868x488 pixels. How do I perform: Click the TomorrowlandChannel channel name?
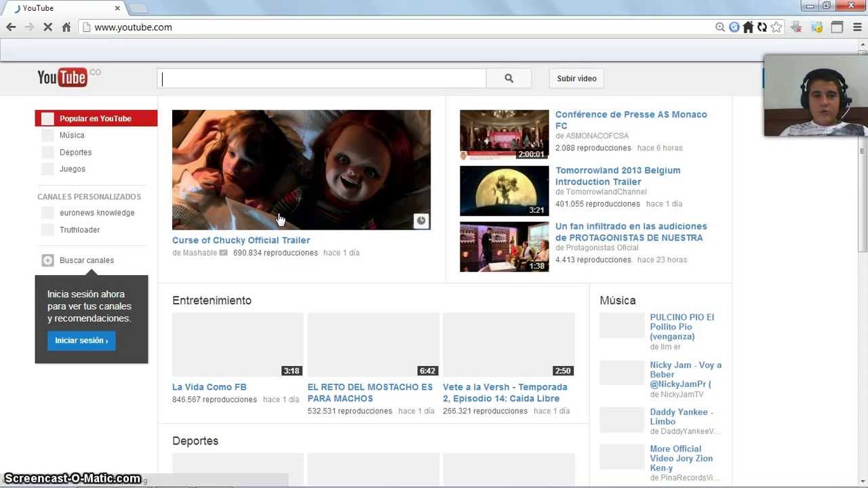tap(606, 192)
